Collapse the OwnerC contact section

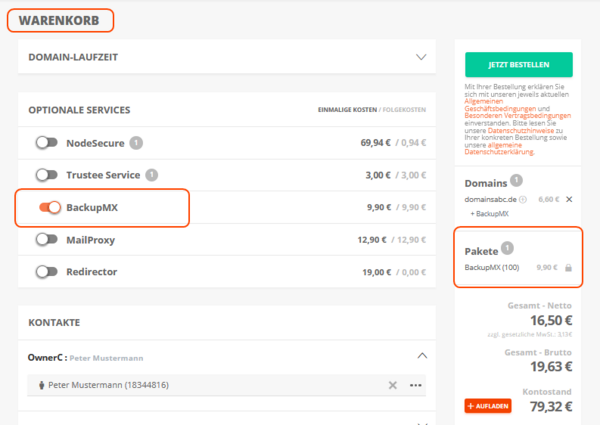[x=422, y=355]
